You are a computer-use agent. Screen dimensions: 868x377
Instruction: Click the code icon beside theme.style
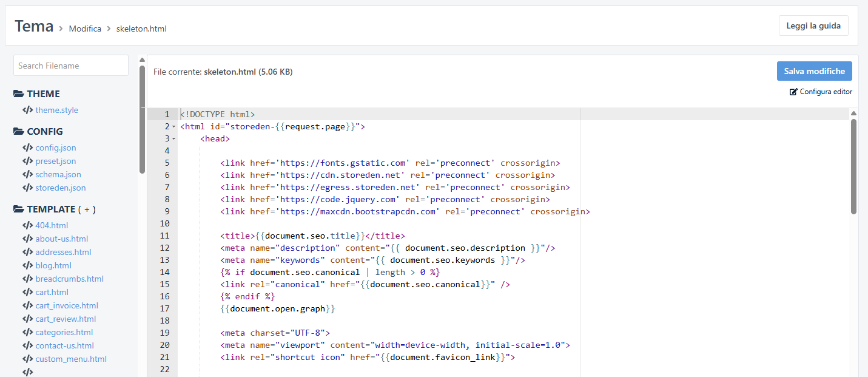tap(27, 110)
